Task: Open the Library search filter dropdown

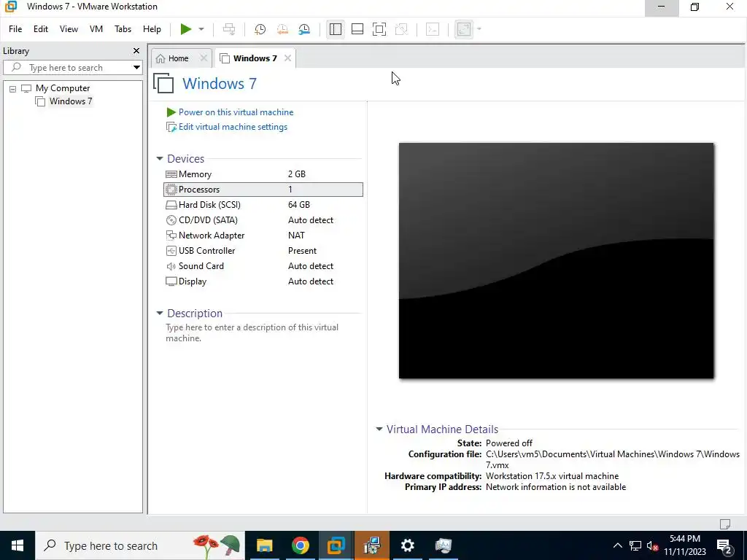Action: (x=136, y=68)
